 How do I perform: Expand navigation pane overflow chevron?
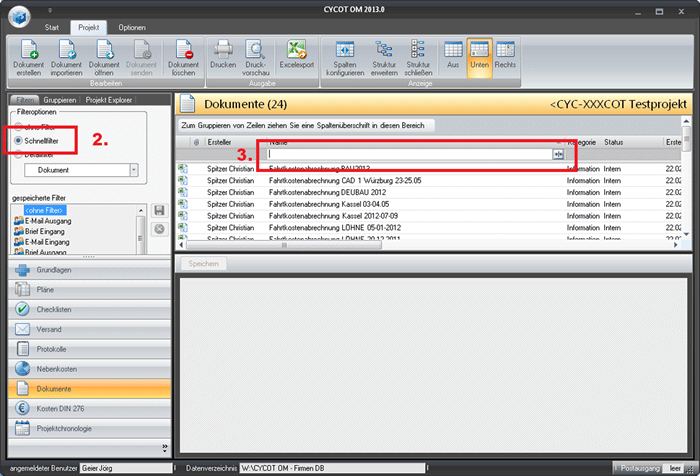click(165, 447)
